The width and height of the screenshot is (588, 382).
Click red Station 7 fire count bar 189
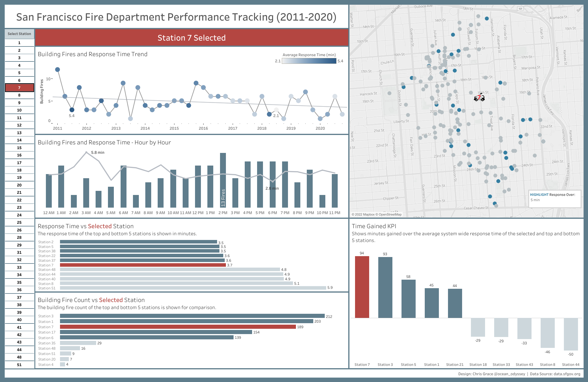point(178,327)
